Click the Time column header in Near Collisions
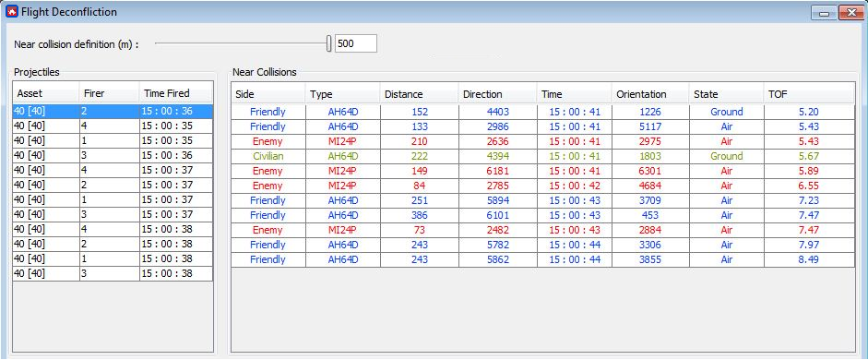Viewport: 868px width, 360px height. click(x=574, y=94)
